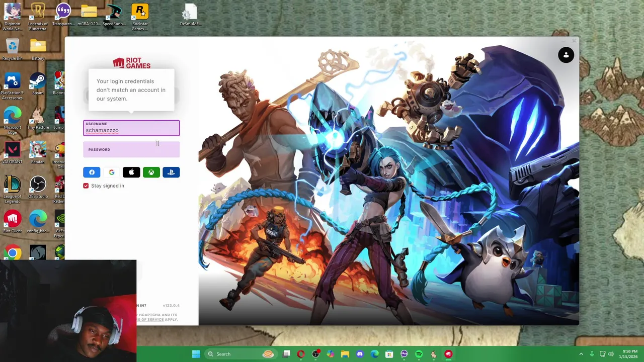Click the Terms of Service link
This screenshot has height=362, width=644.
[x=150, y=320]
